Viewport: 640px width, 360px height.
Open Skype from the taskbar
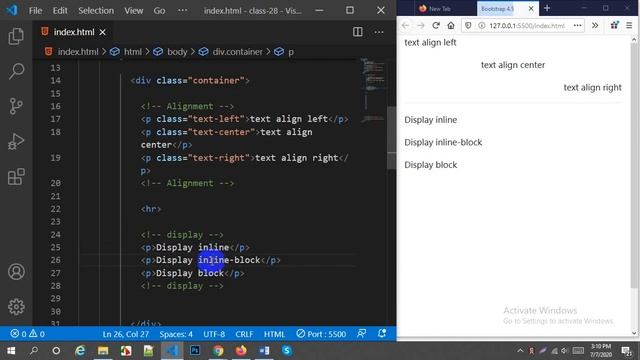pyautogui.click(x=287, y=351)
